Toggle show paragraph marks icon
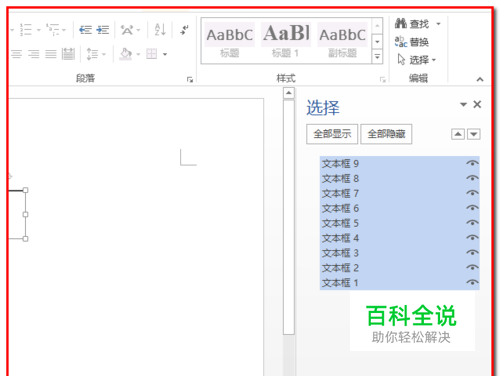Image resolution: width=500 pixels, height=376 pixels. click(184, 30)
